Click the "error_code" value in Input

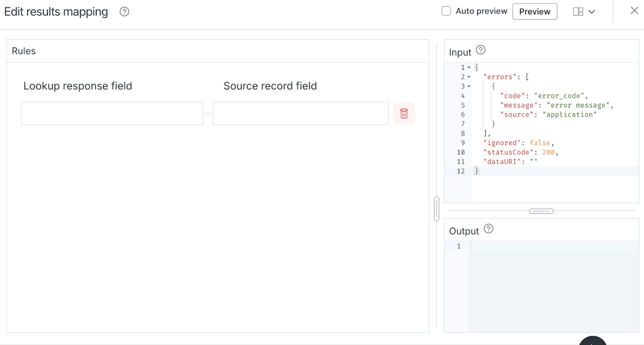click(559, 96)
